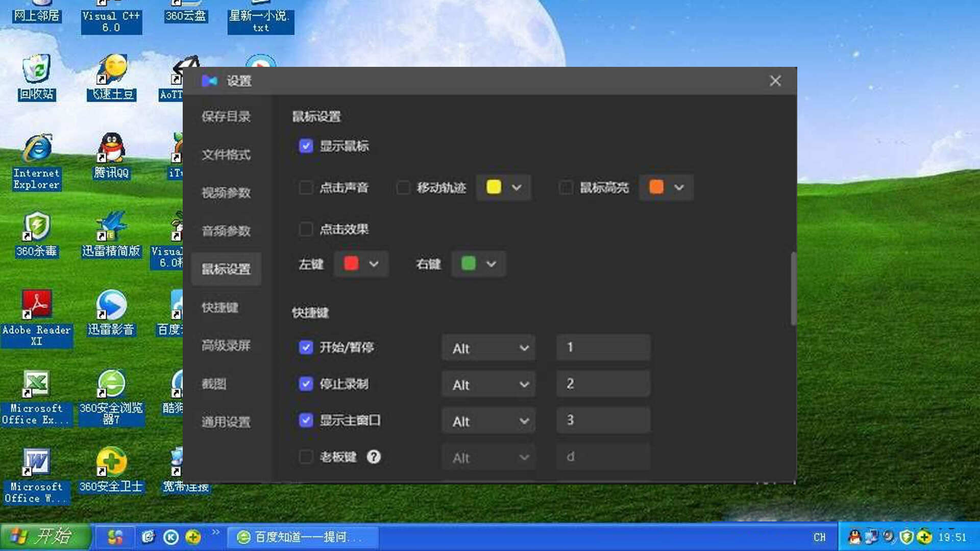
Task: Open the Adobe Reader XI desktop icon
Action: point(37,318)
